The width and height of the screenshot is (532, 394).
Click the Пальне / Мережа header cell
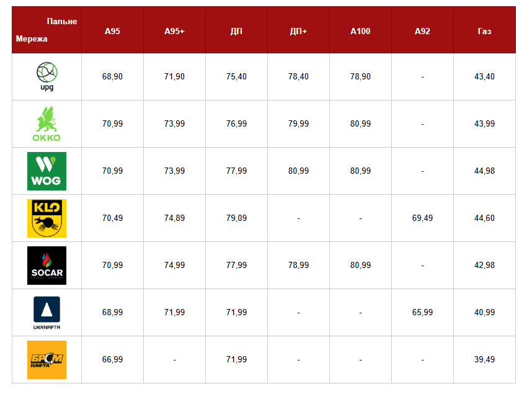coord(47,30)
